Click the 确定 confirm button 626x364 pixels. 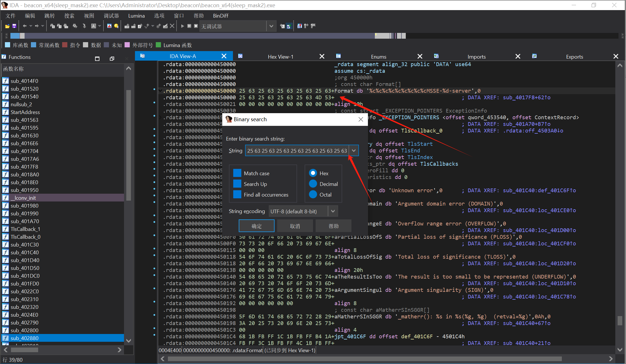point(256,226)
